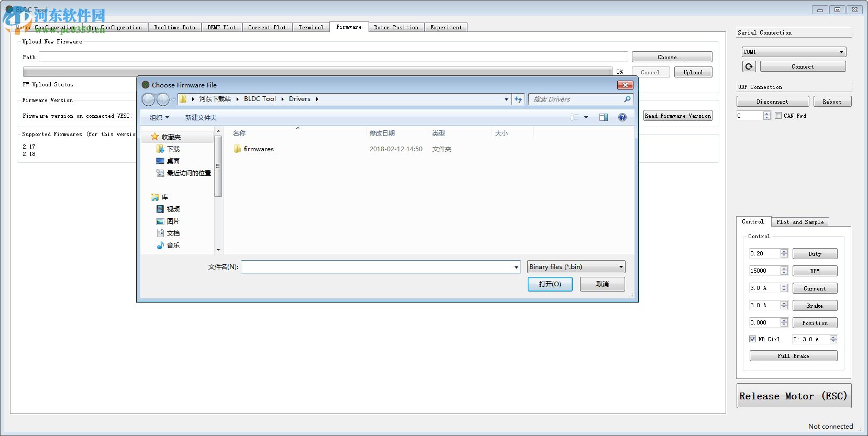868x436 pixels.
Task: Increase the duty 0.20 spinner value
Action: 784,251
